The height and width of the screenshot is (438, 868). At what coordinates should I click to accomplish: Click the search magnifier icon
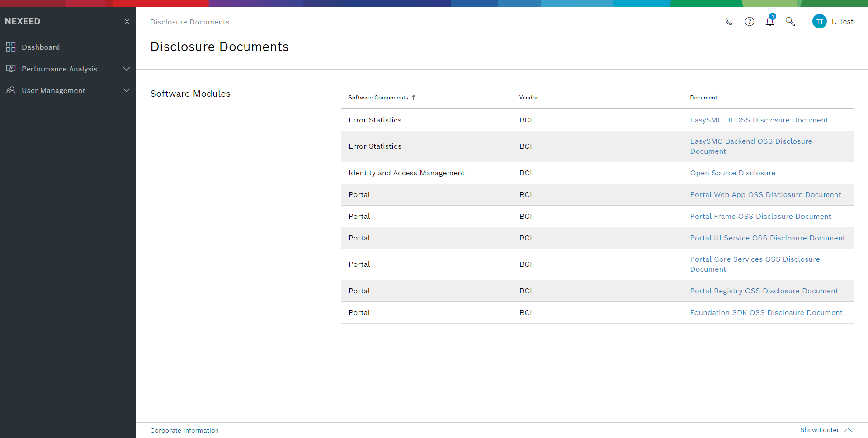coord(790,21)
